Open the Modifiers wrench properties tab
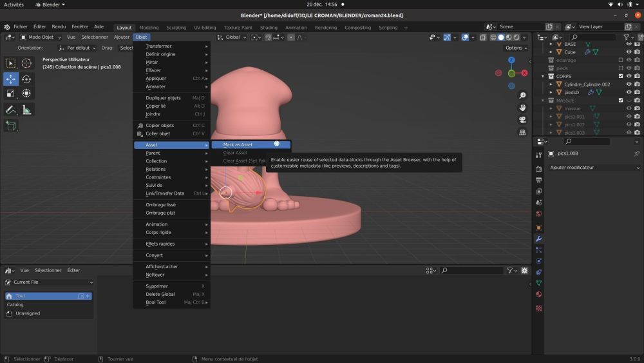Image resolution: width=644 pixels, height=363 pixels. pos(538,239)
